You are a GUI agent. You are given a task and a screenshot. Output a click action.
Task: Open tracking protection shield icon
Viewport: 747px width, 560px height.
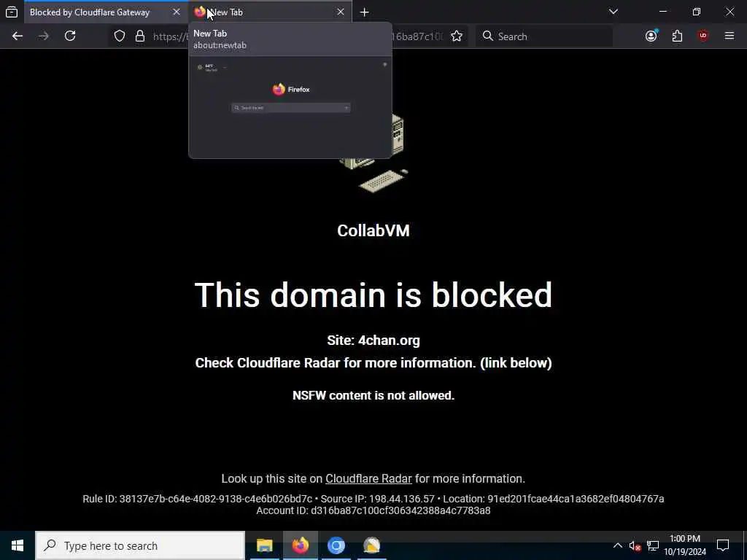click(x=120, y=36)
